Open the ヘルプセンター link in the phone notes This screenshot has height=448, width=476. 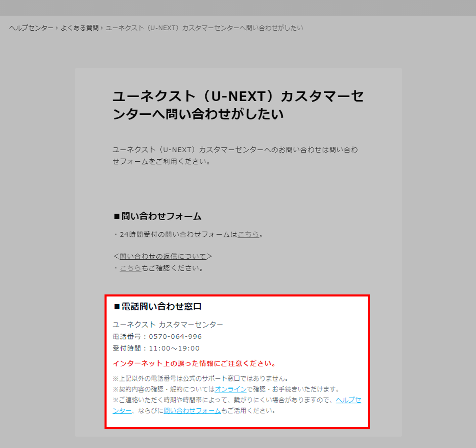(349, 400)
